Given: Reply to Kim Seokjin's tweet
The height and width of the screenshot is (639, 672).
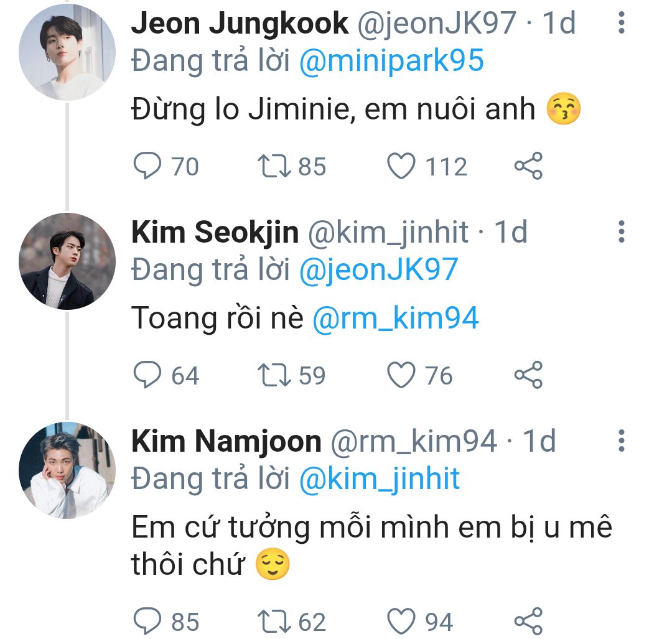Looking at the screenshot, I should click(x=148, y=375).
